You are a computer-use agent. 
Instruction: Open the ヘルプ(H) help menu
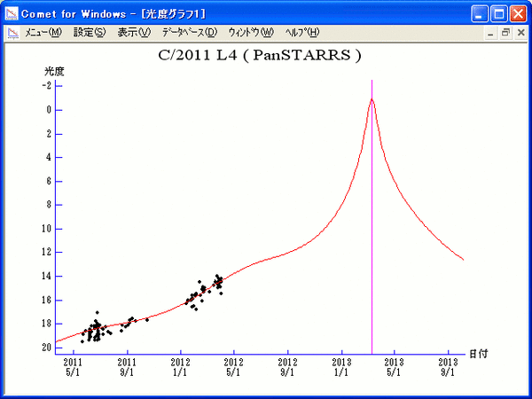pyautogui.click(x=302, y=32)
